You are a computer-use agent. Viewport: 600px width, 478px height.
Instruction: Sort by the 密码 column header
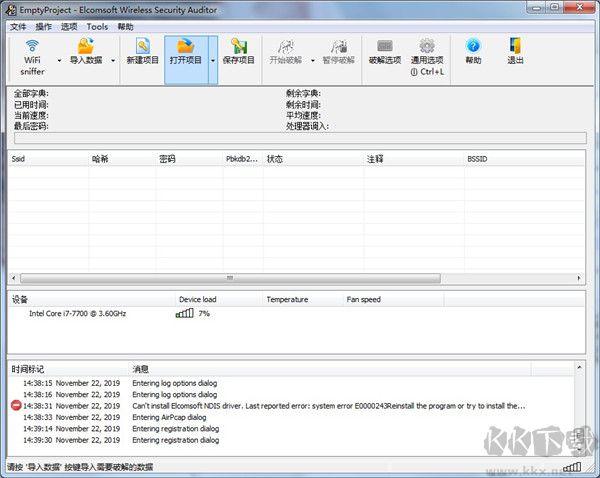tap(189, 159)
